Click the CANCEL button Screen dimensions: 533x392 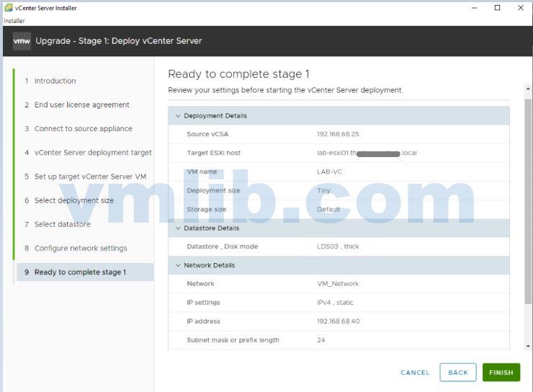(415, 373)
